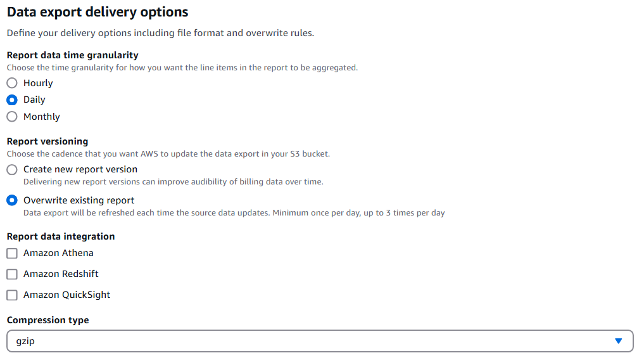
Task: Click the 'Hourly' label text
Action: [38, 83]
